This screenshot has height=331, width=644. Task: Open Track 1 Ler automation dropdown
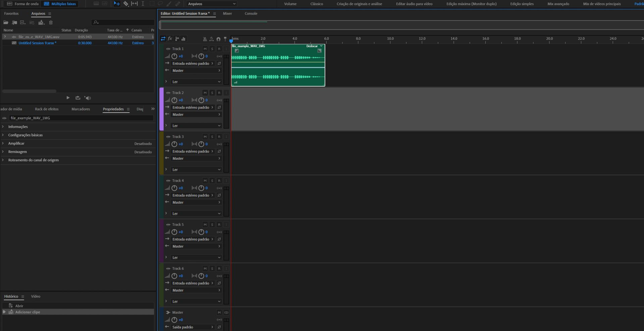coord(196,81)
